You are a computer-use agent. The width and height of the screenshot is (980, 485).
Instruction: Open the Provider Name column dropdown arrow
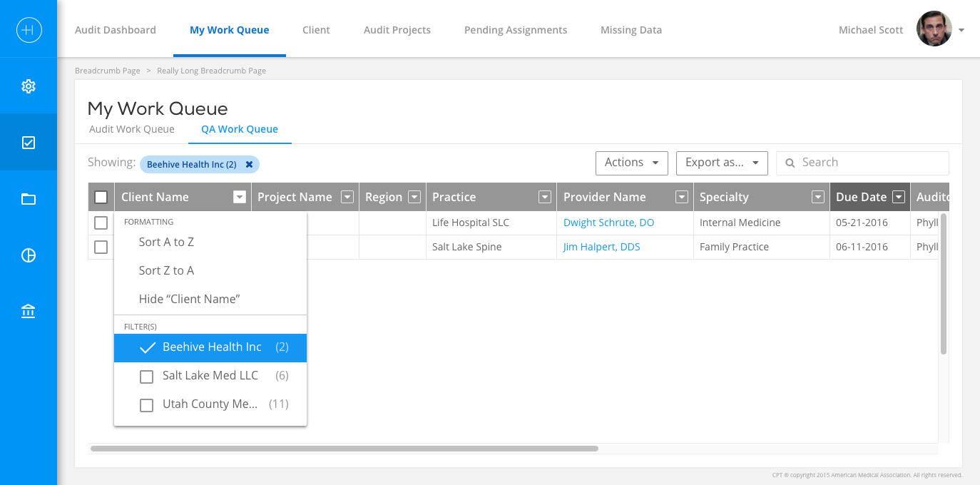[x=682, y=198]
